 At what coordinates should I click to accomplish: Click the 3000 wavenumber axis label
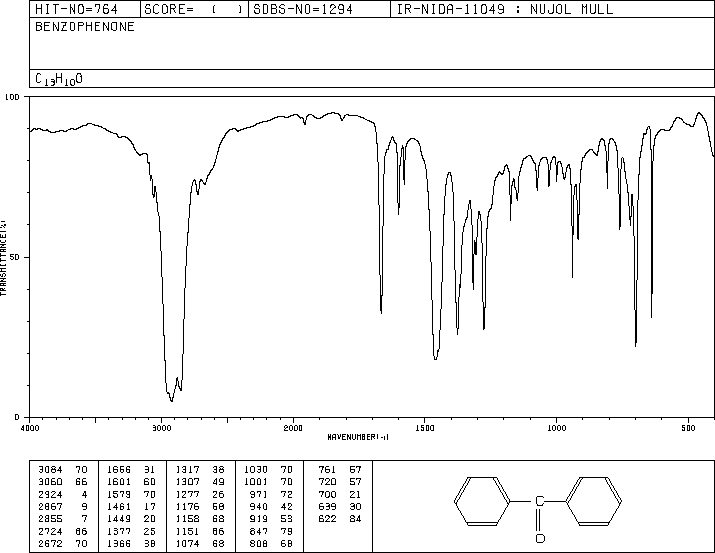161,428
